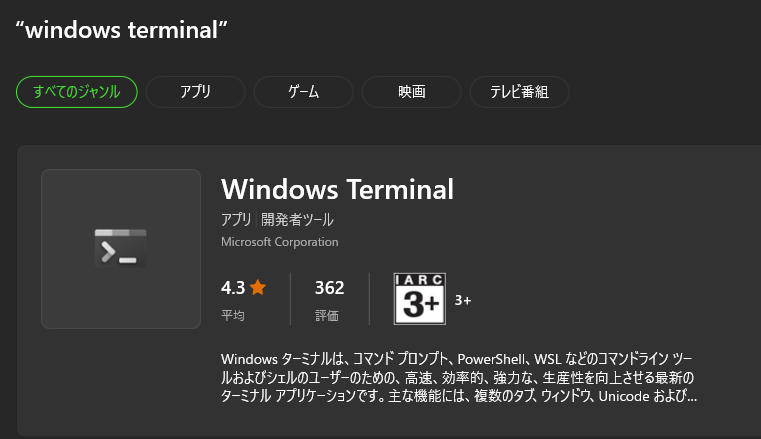This screenshot has width=761, height=439.
Task: Click the IARC 3+ rating badge
Action: click(x=420, y=299)
